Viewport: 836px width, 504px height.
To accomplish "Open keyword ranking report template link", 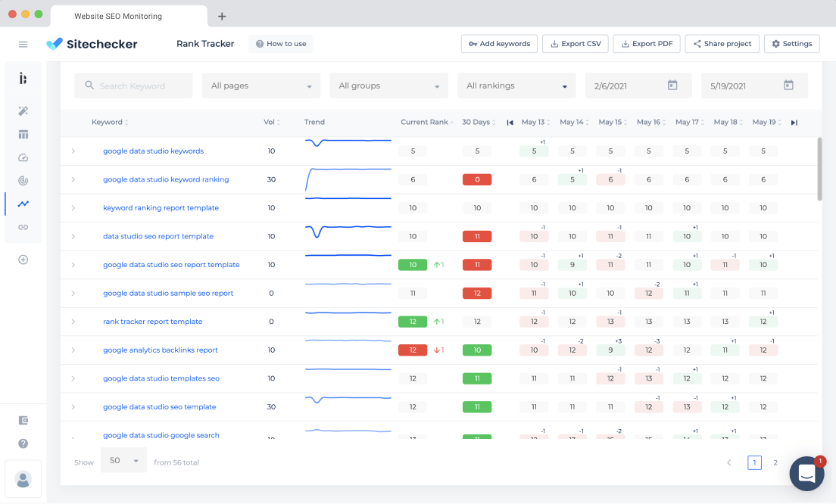I will point(161,208).
